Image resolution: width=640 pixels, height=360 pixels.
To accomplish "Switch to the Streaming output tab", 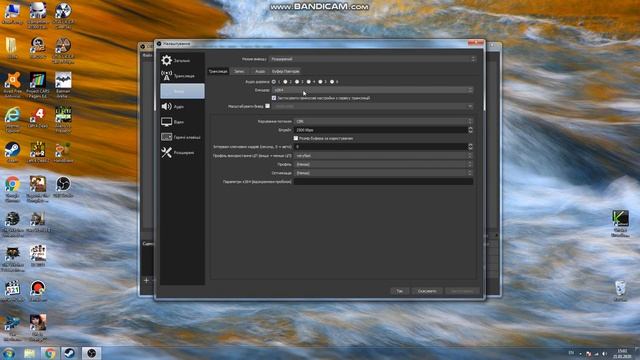I will tap(218, 71).
